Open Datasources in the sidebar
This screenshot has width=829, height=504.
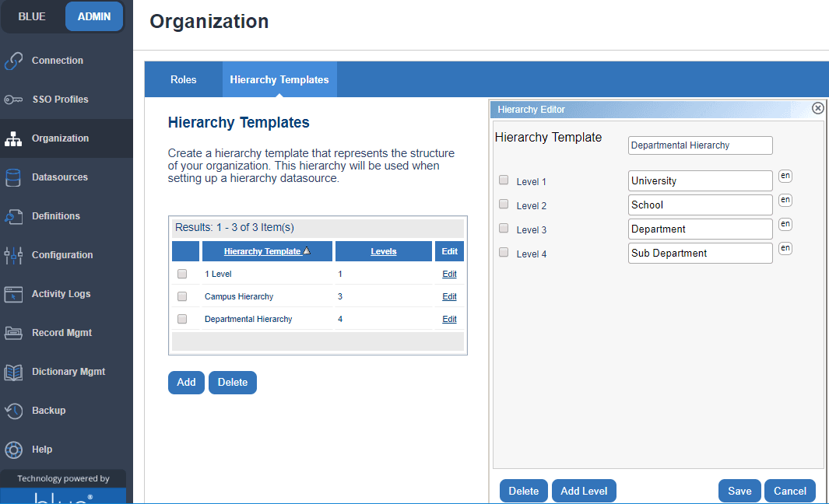point(60,177)
